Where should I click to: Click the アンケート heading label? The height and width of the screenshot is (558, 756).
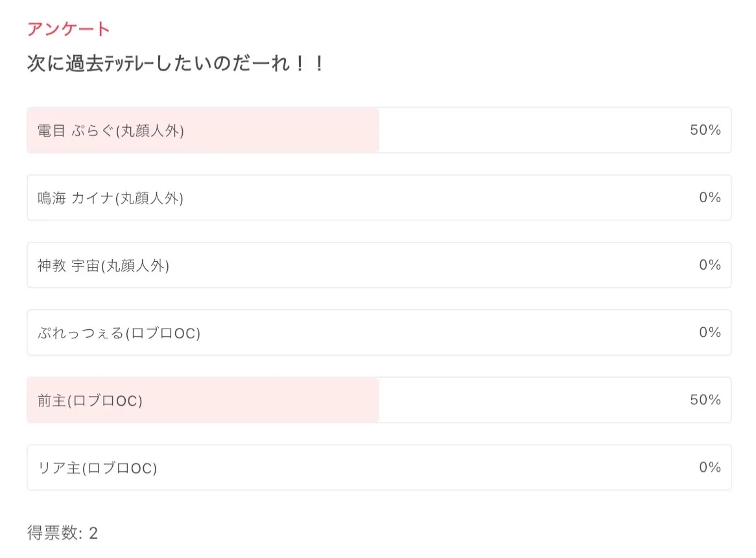(69, 29)
